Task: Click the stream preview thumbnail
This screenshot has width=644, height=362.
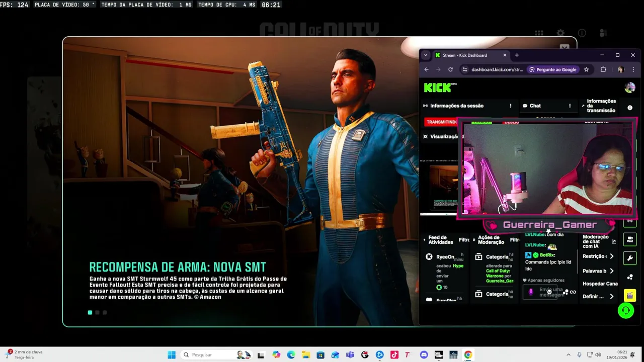Action: (x=440, y=186)
